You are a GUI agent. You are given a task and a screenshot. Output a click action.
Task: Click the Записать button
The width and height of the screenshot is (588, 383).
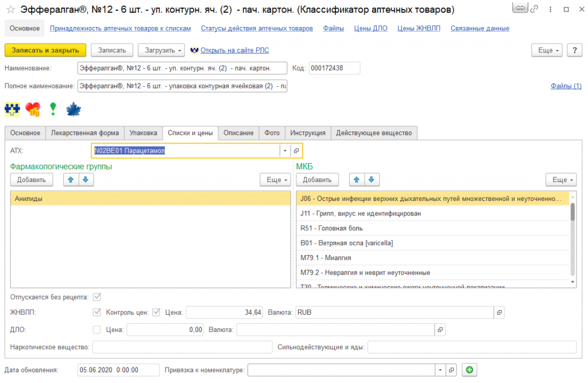(x=112, y=51)
